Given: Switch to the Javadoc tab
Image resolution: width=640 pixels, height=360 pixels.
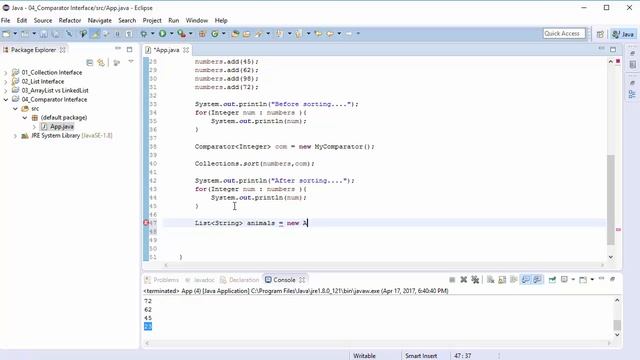Looking at the screenshot, I should 200,280.
